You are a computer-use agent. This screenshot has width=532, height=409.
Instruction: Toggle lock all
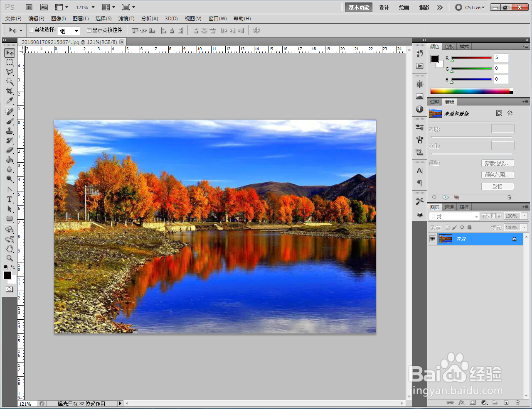469,227
